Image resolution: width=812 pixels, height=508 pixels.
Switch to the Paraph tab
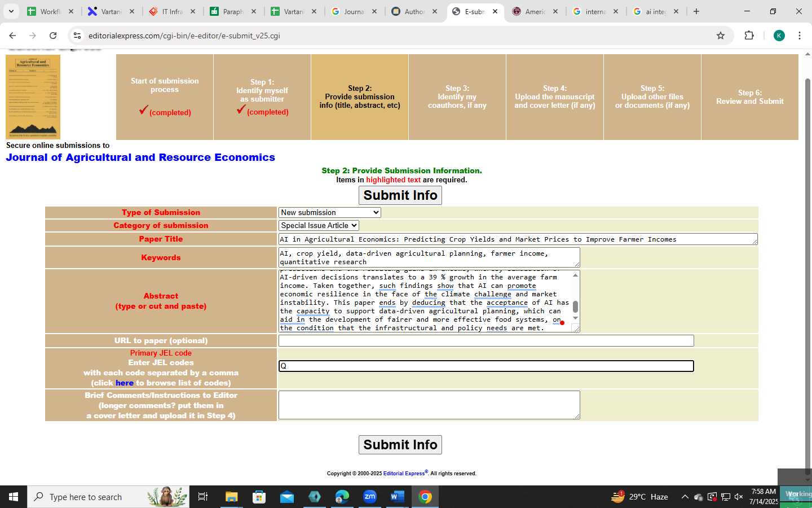coord(233,11)
